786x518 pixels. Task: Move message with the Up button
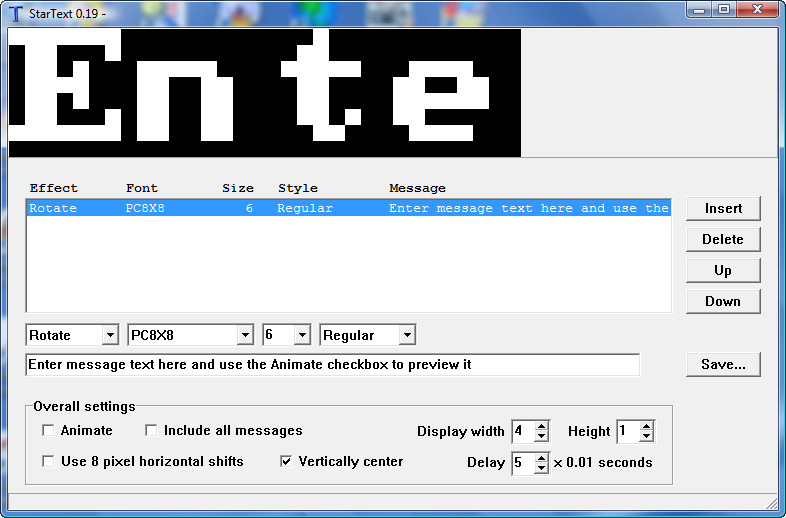(723, 270)
